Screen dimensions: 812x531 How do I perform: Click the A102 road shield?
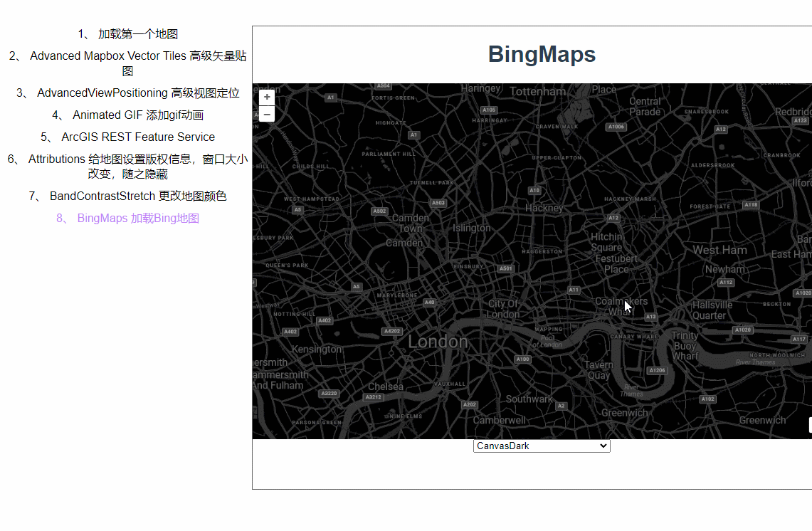click(x=708, y=399)
